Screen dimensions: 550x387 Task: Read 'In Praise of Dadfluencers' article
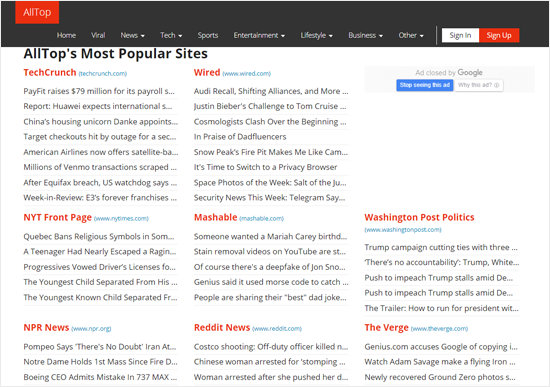point(240,137)
